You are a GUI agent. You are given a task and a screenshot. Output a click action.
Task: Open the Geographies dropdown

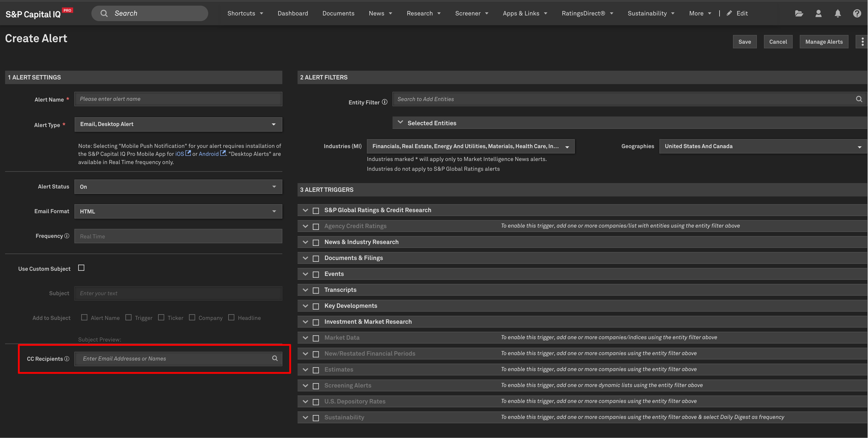coord(763,146)
